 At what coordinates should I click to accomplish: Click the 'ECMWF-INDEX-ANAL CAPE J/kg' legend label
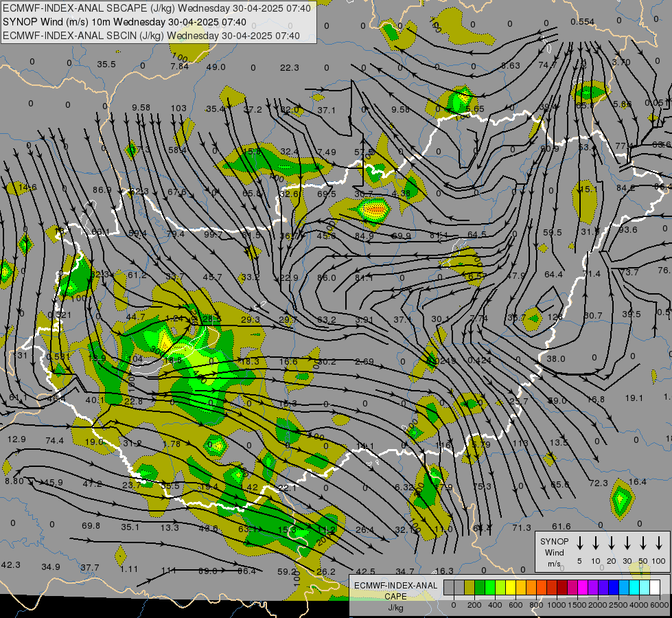click(x=395, y=596)
